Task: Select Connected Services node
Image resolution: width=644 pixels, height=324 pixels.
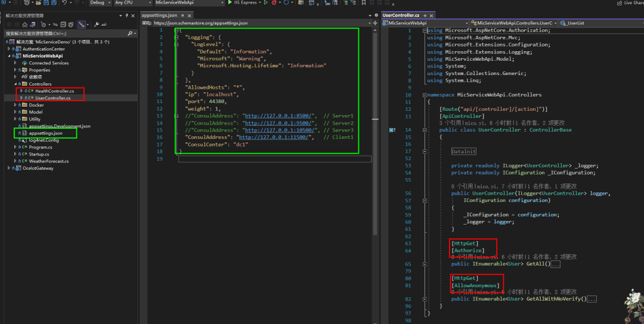Action: (x=48, y=63)
